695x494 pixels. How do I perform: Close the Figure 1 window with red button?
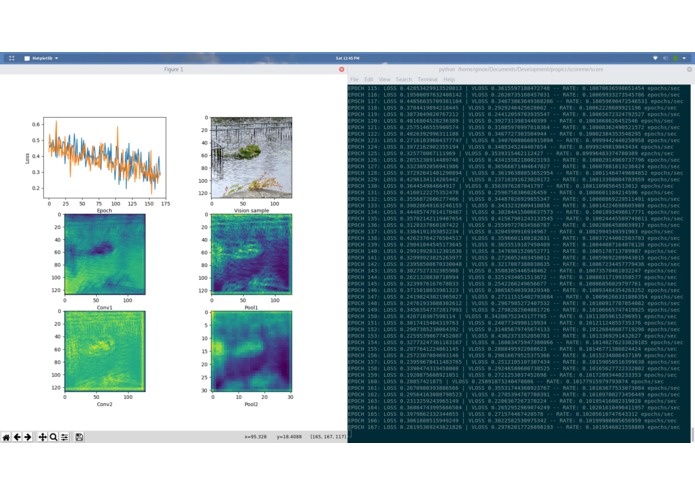click(x=342, y=69)
